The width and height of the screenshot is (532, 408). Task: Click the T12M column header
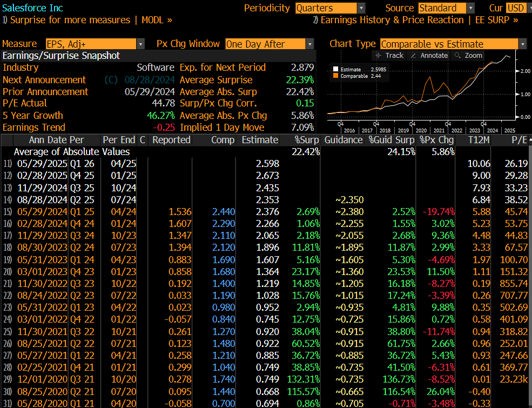[479, 140]
